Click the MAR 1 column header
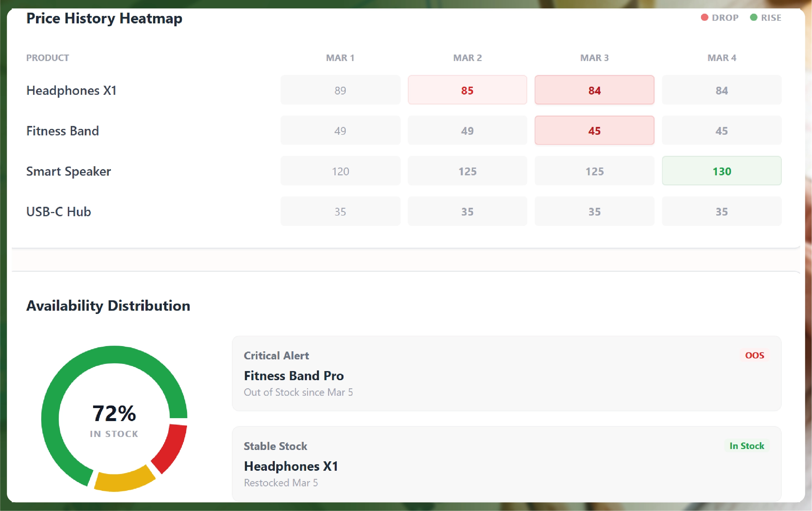812x511 pixels. click(340, 58)
